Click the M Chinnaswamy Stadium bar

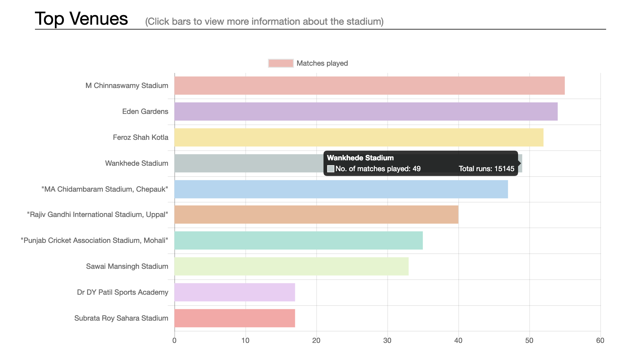369,86
